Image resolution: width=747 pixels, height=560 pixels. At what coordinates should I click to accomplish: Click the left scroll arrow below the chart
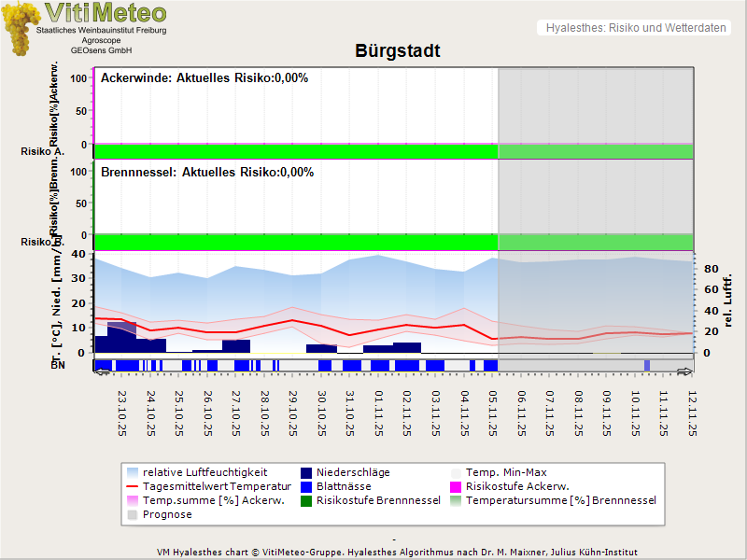(102, 371)
